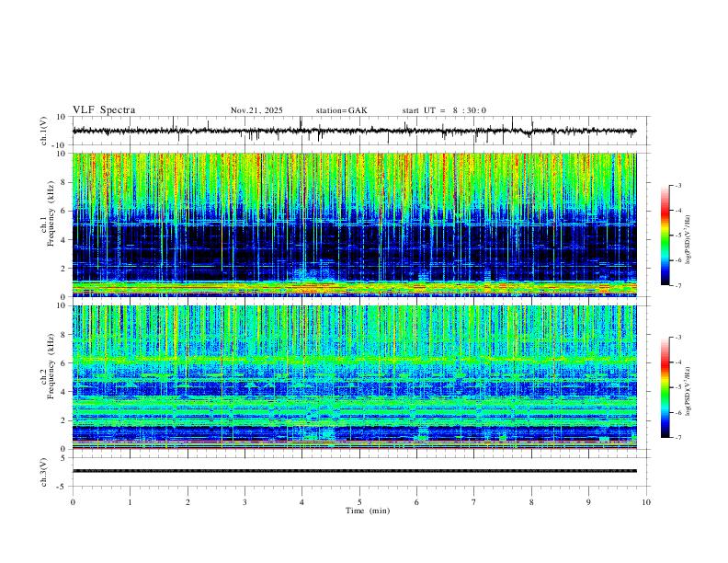The width and height of the screenshot is (728, 563).
Task: Click the upper PSD color scale bar
Action: [665, 236]
